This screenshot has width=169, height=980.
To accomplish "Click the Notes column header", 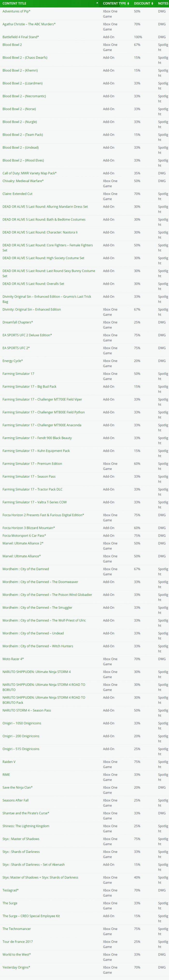I will (163, 3).
